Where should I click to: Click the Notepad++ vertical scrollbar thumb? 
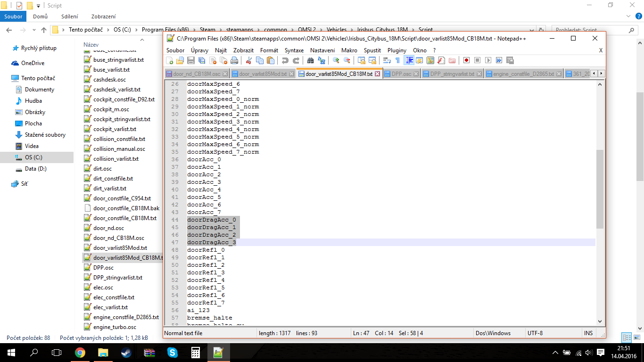tap(600, 189)
